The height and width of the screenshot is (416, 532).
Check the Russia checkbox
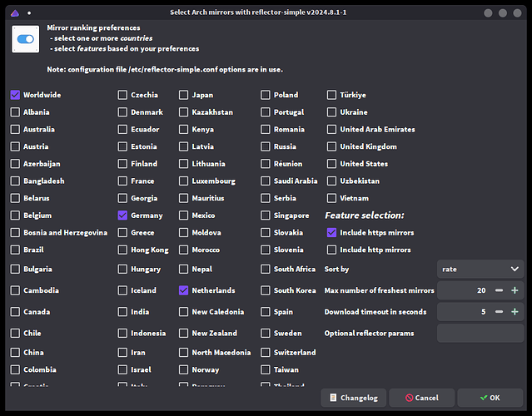click(x=266, y=146)
